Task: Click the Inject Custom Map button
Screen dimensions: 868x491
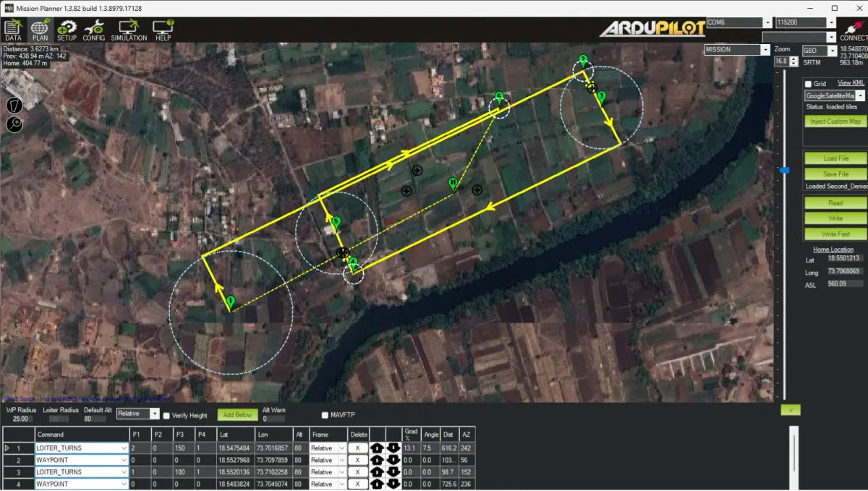Action: (835, 121)
